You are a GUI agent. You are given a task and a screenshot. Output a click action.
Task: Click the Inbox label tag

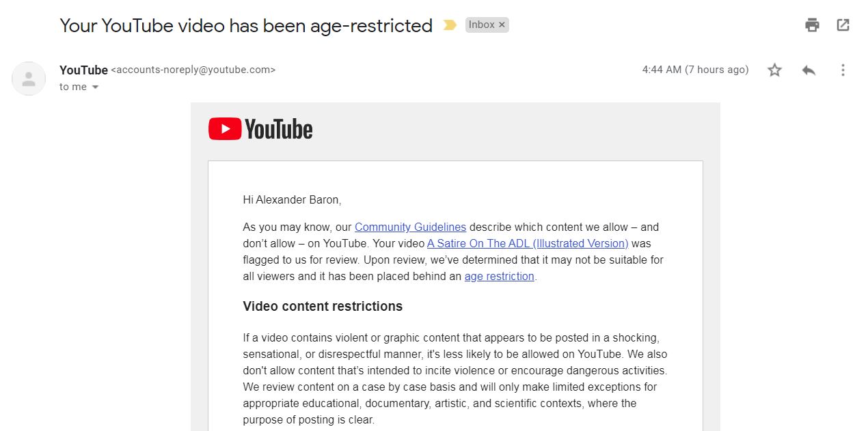[481, 25]
